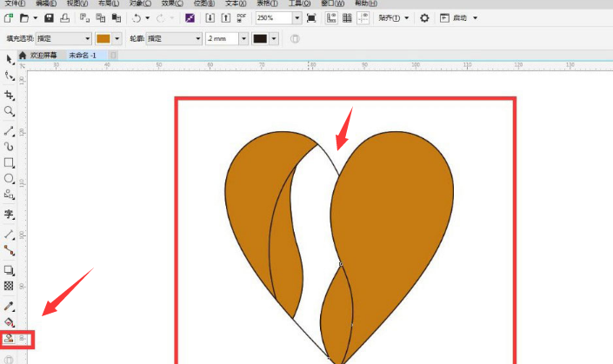Click the Undo arrow icon
Viewport: 613px width, 364px height.
coord(137,17)
